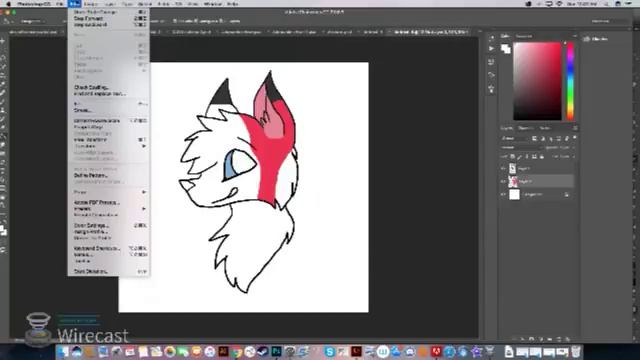Choose Check Spelling in Edit menu

[109, 87]
